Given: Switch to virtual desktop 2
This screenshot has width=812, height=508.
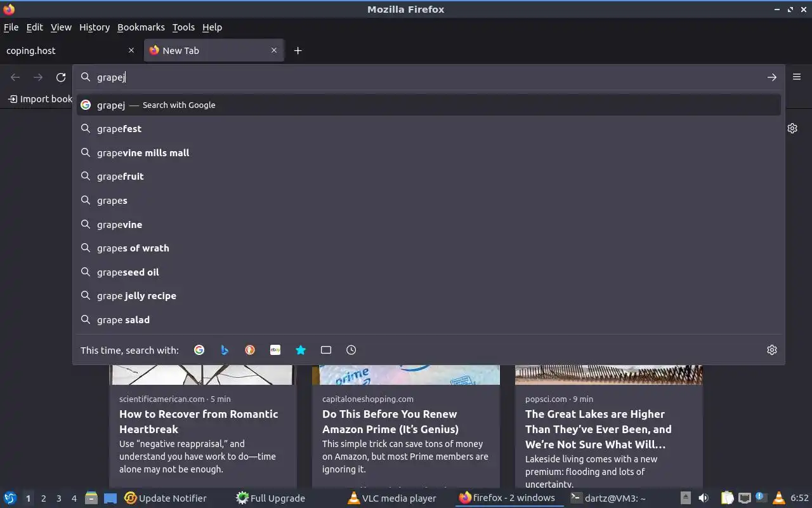Looking at the screenshot, I should pos(43,498).
